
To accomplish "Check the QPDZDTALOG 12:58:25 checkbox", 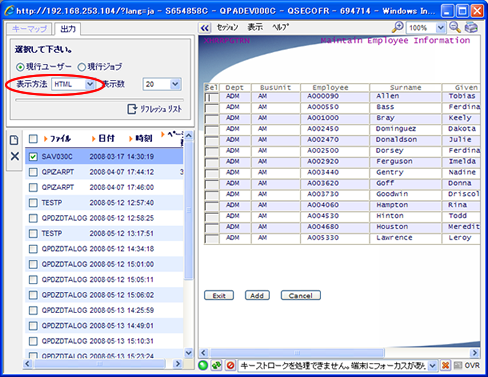I will 33,218.
